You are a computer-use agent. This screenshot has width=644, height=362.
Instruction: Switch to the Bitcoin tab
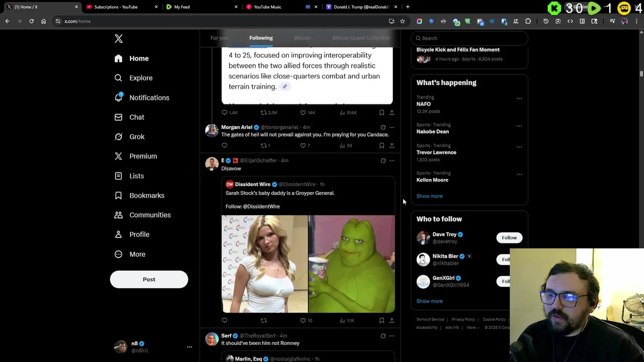point(302,38)
